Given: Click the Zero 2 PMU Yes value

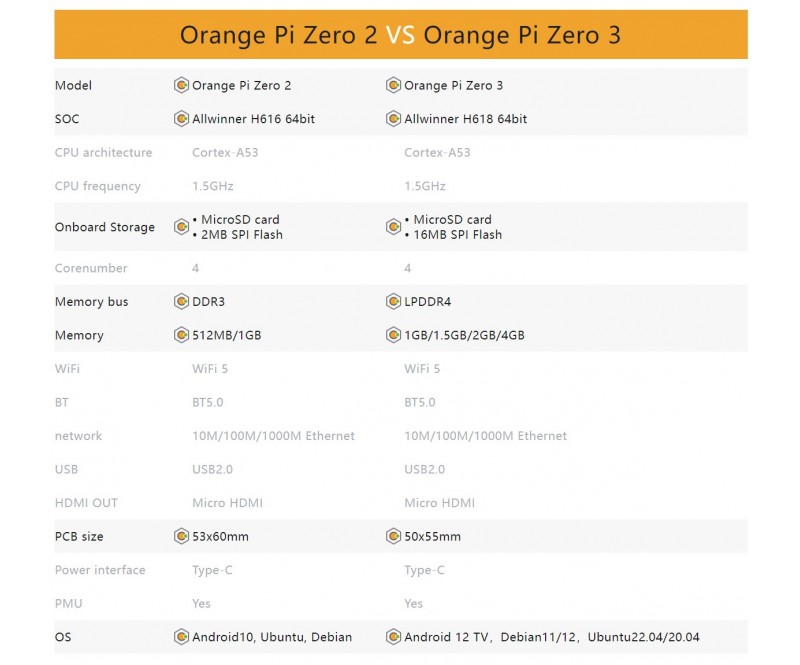Looking at the screenshot, I should point(202,604).
